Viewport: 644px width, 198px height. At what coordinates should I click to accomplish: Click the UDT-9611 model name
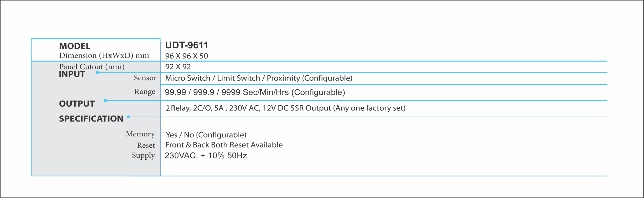click(187, 45)
